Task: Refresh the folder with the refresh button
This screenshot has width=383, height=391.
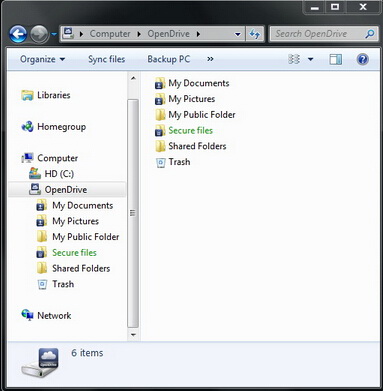Action: tap(255, 34)
